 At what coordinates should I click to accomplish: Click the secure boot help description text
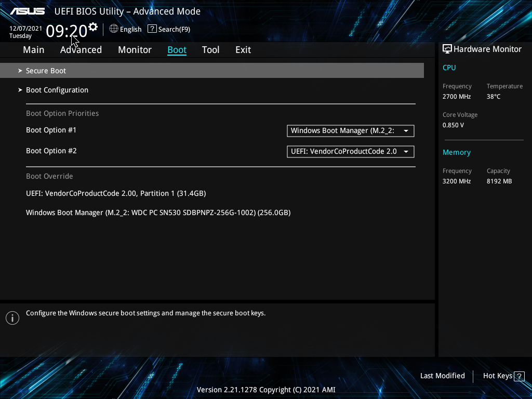(146, 313)
